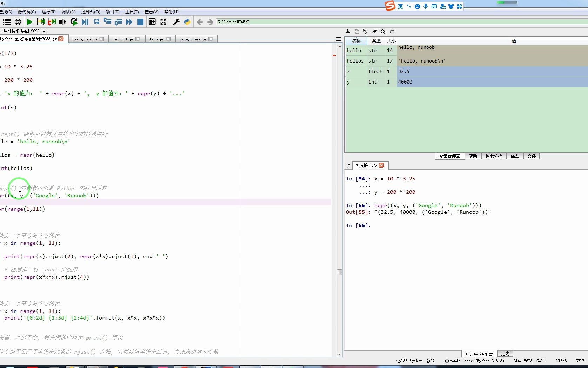Switch to fibo.py editor tab

[x=157, y=39]
